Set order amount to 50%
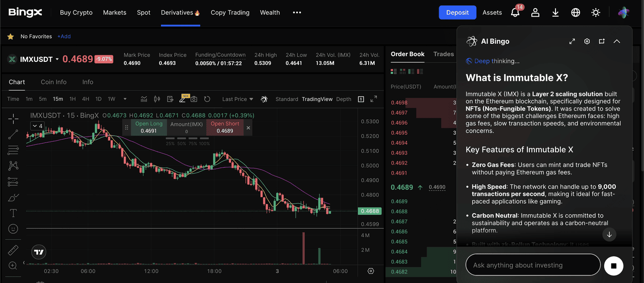The image size is (644, 283). click(181, 144)
